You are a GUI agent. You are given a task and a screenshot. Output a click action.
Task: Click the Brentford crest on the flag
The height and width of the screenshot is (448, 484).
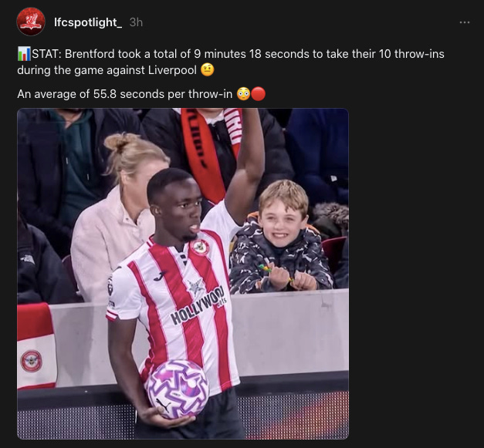point(31,361)
